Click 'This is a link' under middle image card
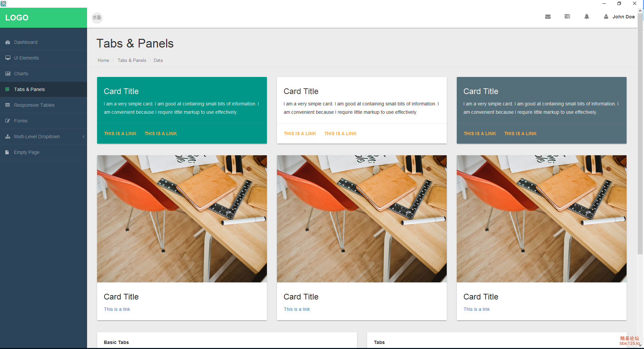The image size is (644, 349). pyautogui.click(x=297, y=309)
